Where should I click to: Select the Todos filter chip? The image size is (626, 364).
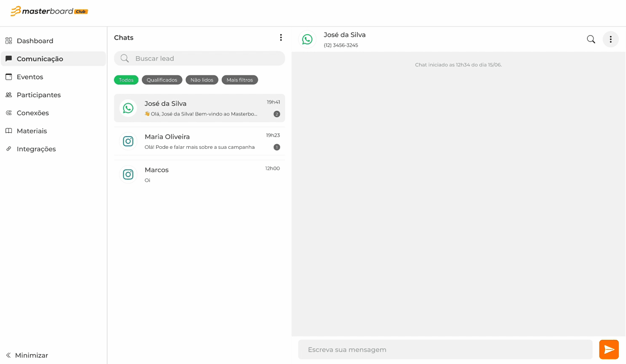126,80
